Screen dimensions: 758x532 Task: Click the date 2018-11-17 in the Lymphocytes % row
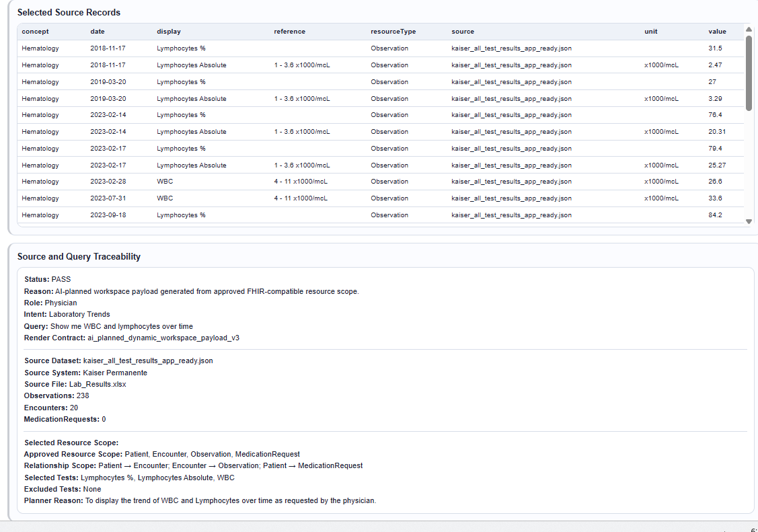(x=108, y=48)
